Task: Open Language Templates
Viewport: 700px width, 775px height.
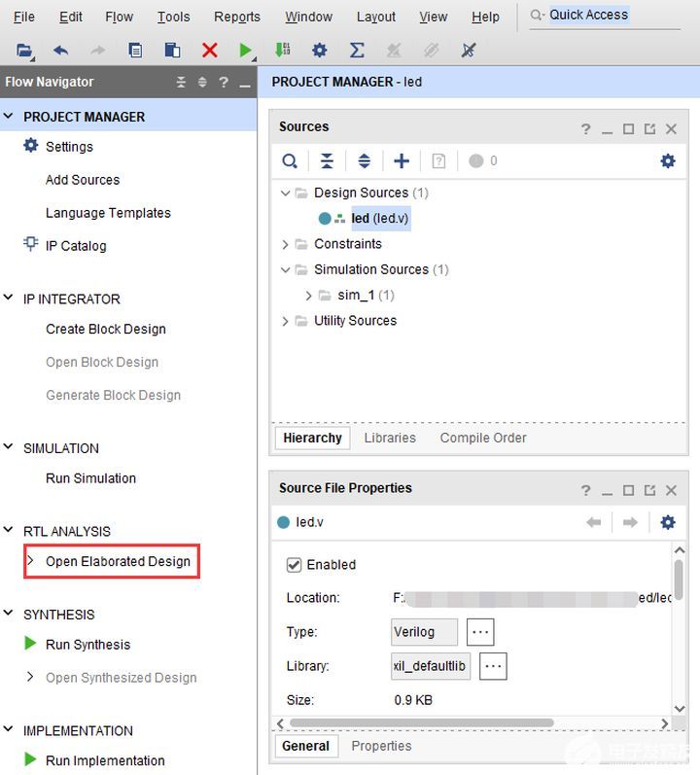Action: coord(108,213)
